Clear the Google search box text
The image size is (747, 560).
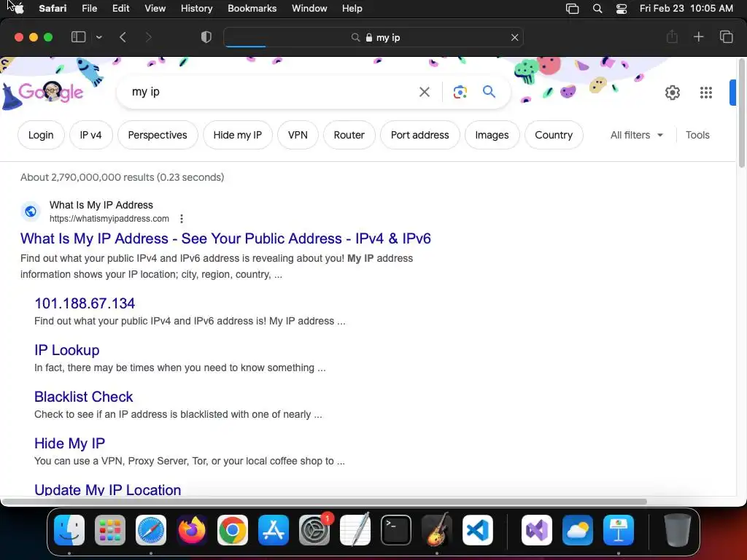point(424,92)
